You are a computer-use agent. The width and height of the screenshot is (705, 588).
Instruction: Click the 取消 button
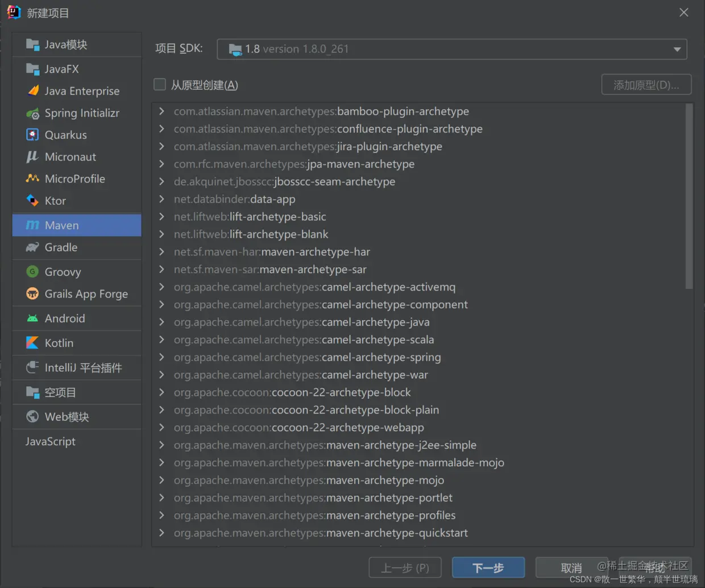tap(571, 568)
